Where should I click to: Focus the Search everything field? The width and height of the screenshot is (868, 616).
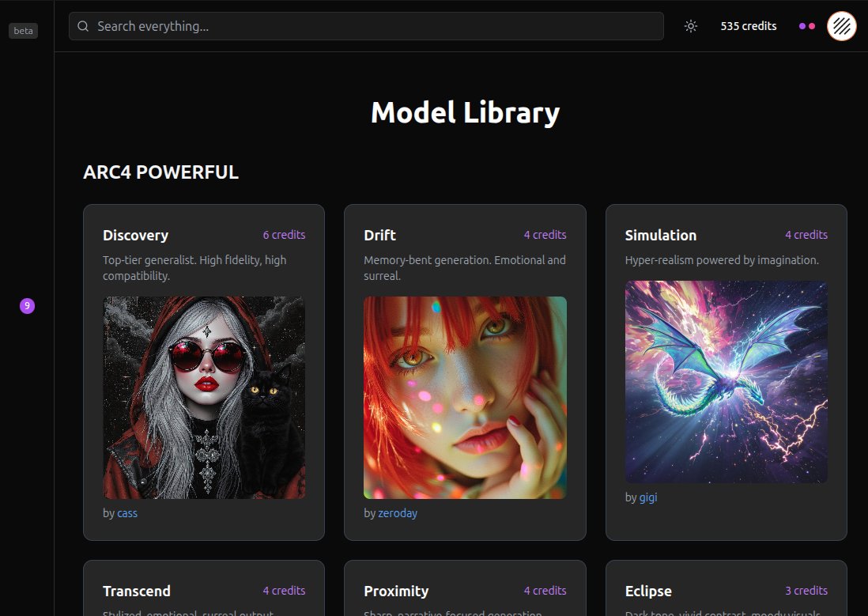point(366,26)
